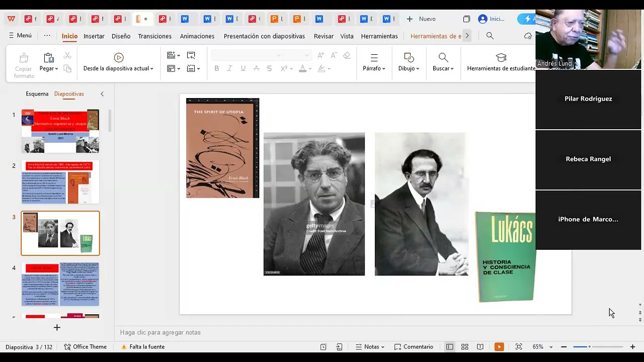This screenshot has height=362, width=644.
Task: Toggle underline formatting
Action: click(x=243, y=68)
